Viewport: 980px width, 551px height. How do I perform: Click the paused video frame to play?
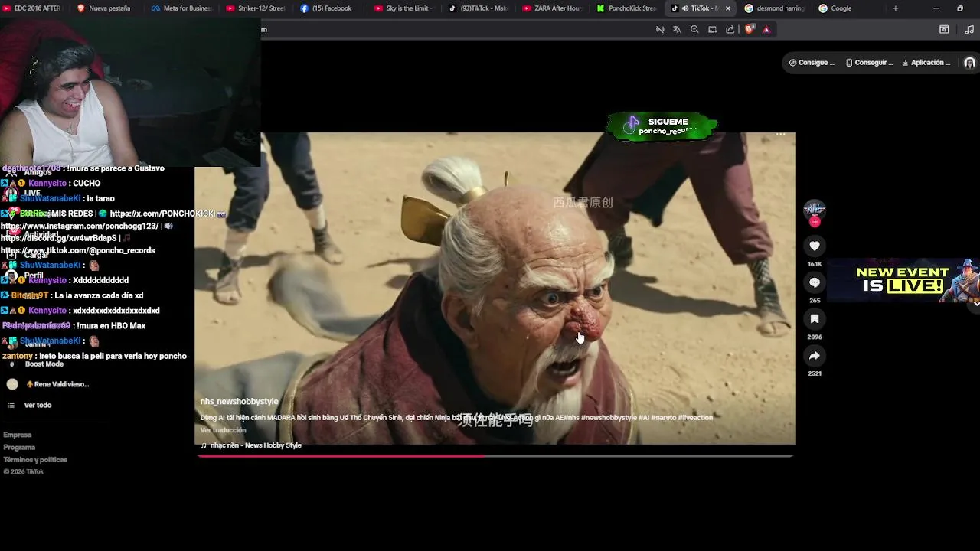coord(495,289)
